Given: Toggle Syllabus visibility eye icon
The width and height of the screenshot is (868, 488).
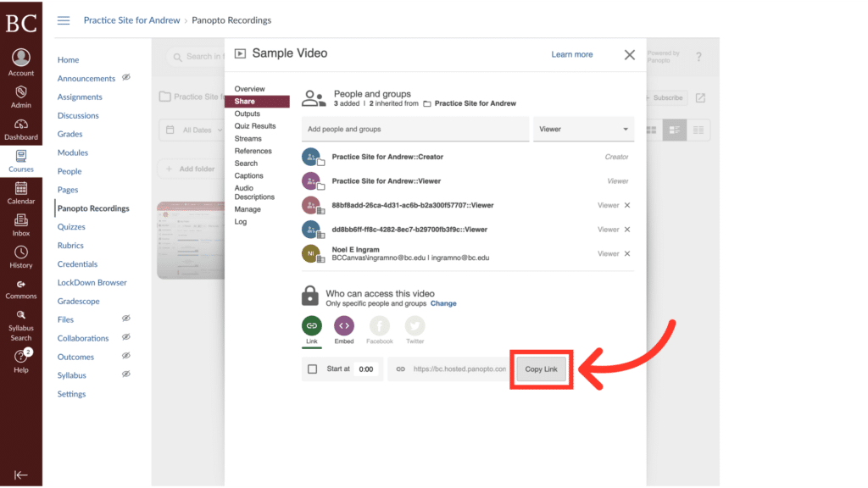Looking at the screenshot, I should tap(126, 374).
